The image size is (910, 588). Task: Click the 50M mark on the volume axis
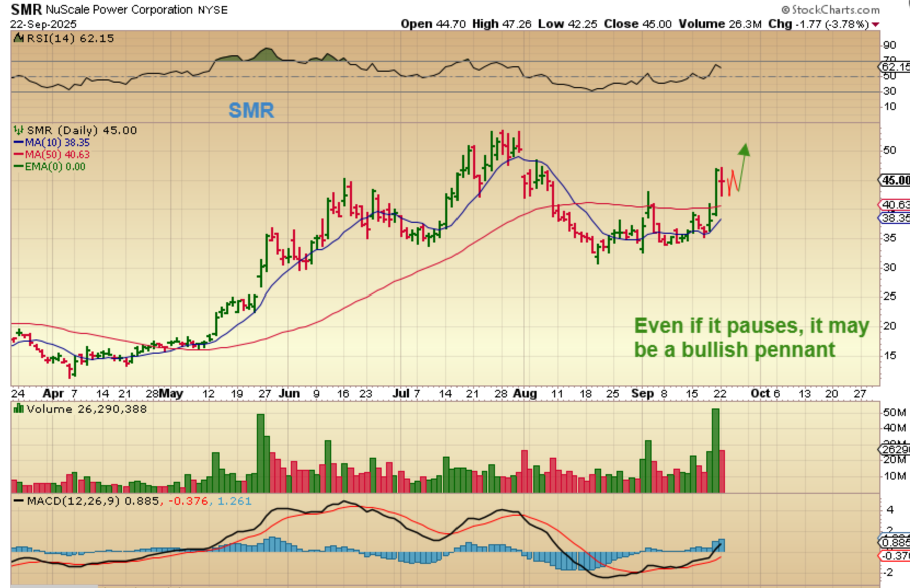click(894, 412)
